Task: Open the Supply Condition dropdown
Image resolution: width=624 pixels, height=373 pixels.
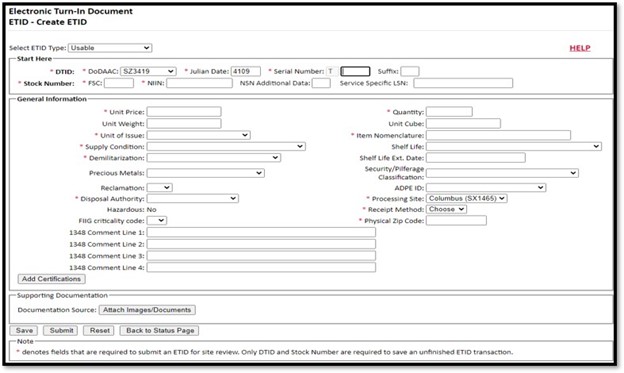Action: (x=226, y=146)
